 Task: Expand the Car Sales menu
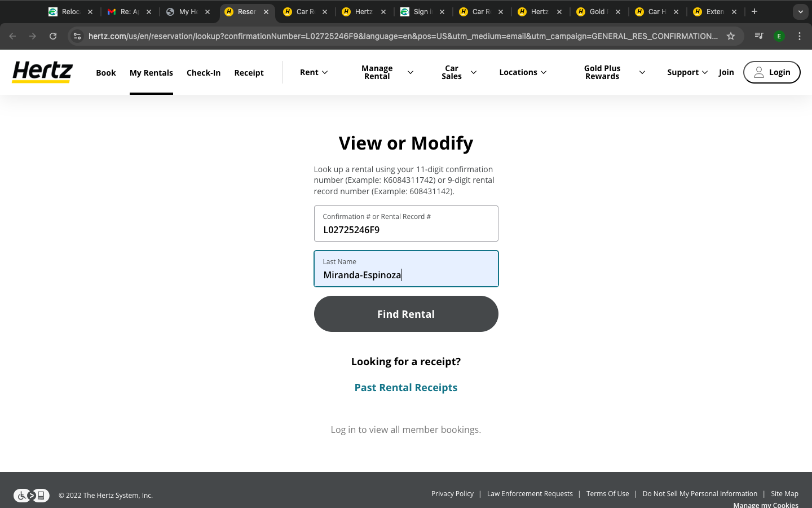click(x=459, y=72)
